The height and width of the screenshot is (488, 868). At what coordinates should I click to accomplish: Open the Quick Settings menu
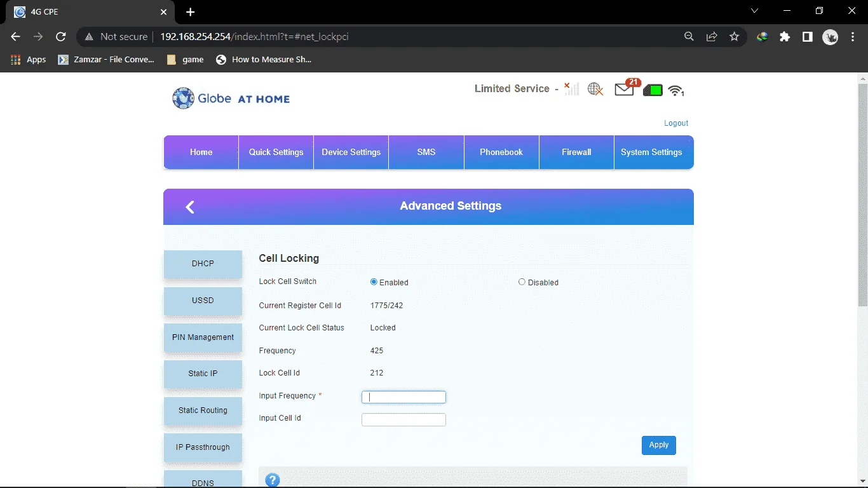pyautogui.click(x=276, y=152)
